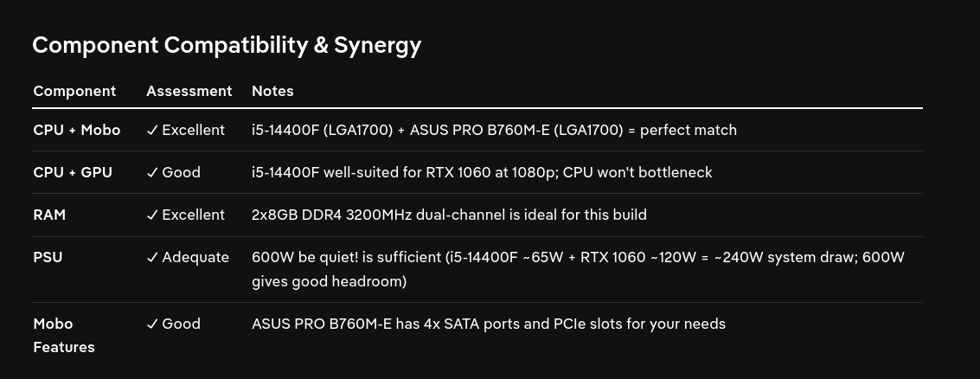Viewport: 980px width, 379px height.
Task: Click the Excellent assessment in RAM row
Action: tap(193, 215)
